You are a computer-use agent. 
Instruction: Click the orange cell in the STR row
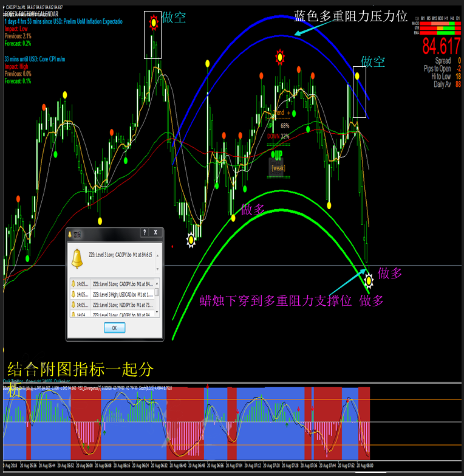pos(440,28)
